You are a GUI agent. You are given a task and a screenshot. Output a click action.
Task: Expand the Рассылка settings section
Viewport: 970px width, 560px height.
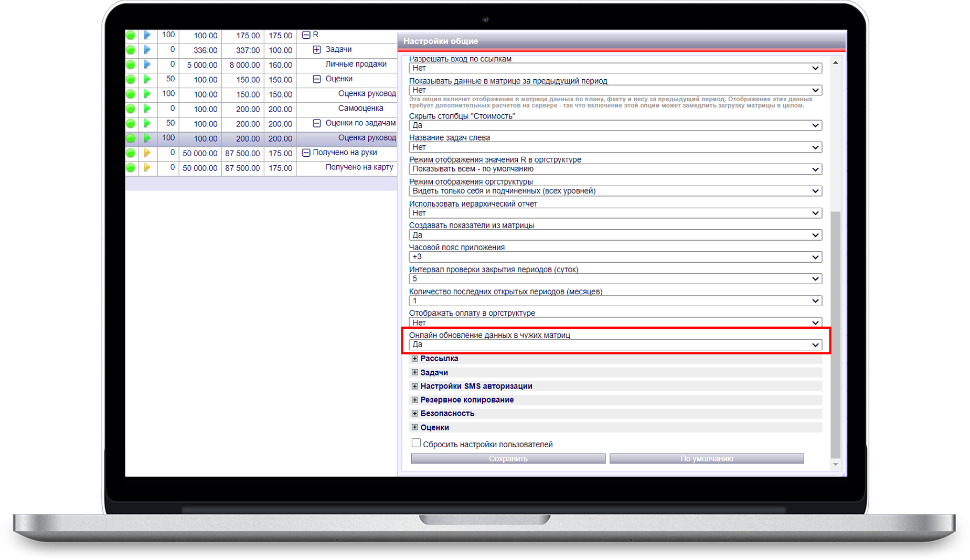tap(414, 359)
